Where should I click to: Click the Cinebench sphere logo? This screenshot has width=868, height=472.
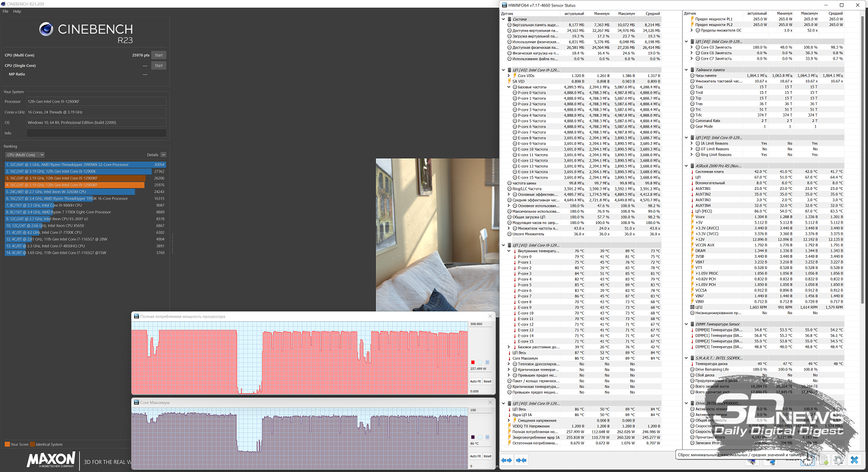point(46,29)
